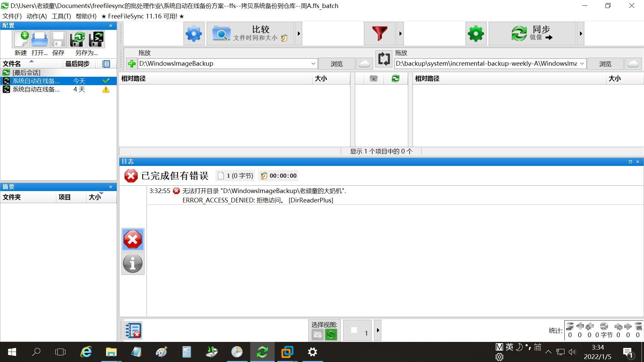The height and width of the screenshot is (362, 644).
Task: Toggle config list column layout icon
Action: click(x=106, y=64)
